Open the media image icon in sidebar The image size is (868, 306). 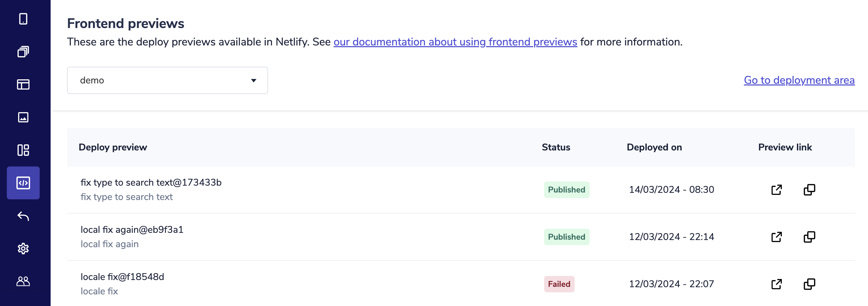23,117
